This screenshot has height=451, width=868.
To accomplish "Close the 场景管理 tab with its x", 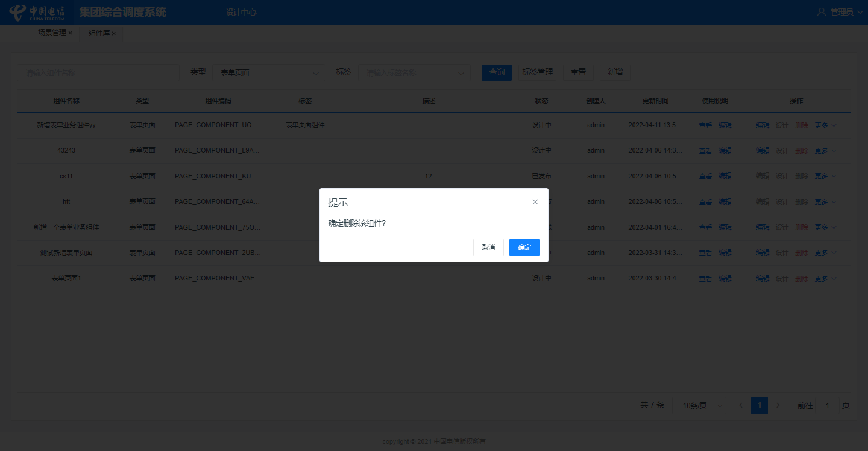I will point(71,33).
